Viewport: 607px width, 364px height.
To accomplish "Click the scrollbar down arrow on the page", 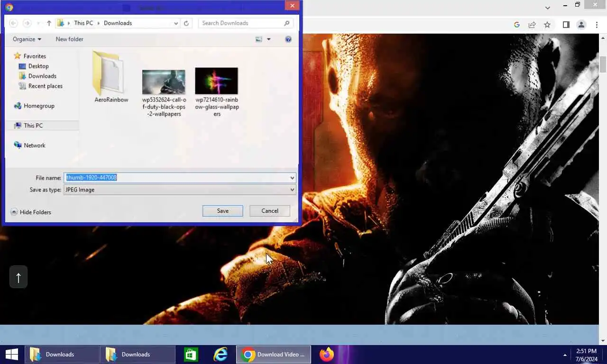I will tap(603, 340).
